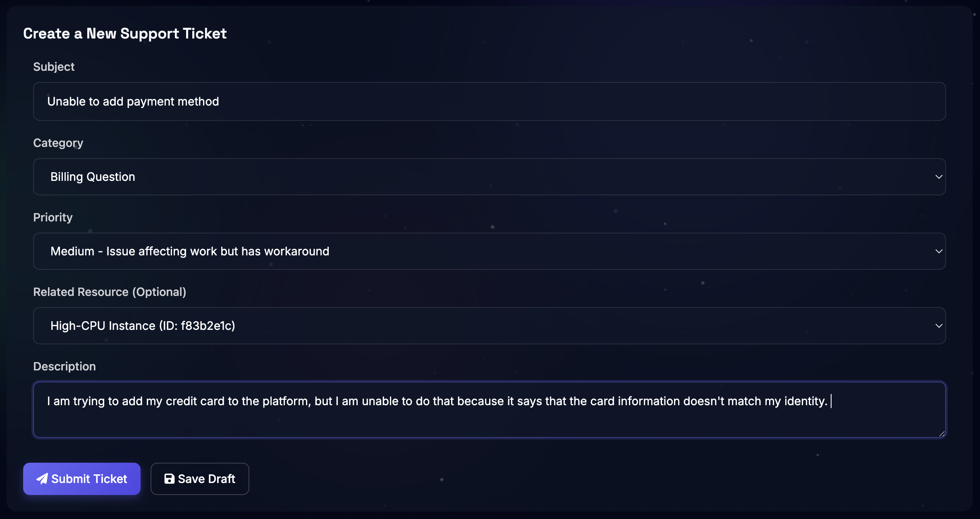Image resolution: width=980 pixels, height=519 pixels.
Task: Click the Priority label
Action: 53,217
